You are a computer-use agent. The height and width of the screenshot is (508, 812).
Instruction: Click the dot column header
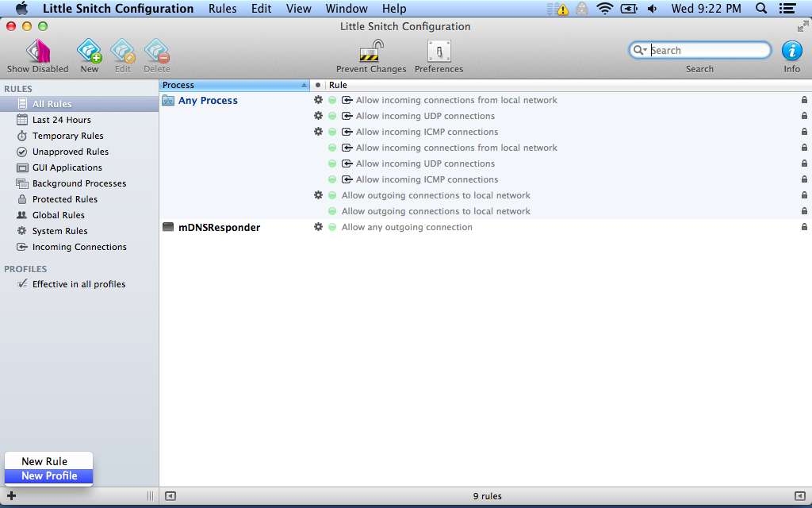[x=318, y=85]
